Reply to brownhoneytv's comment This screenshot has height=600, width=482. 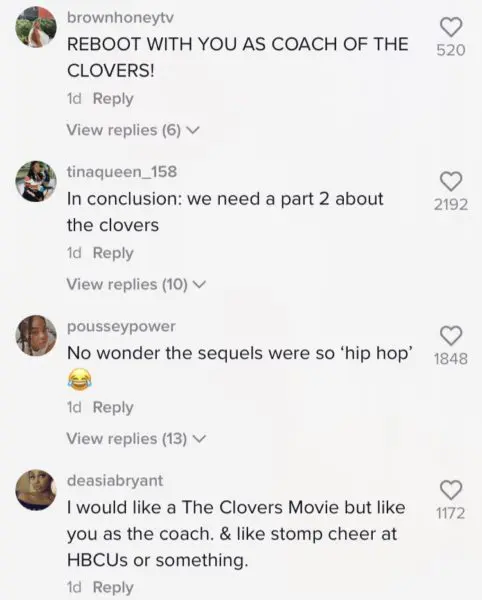pos(113,99)
